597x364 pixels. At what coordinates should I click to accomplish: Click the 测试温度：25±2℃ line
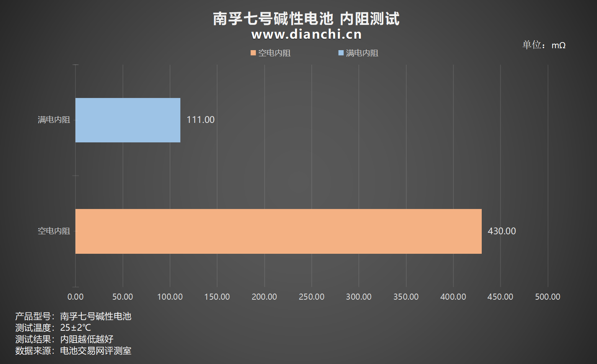(53, 328)
